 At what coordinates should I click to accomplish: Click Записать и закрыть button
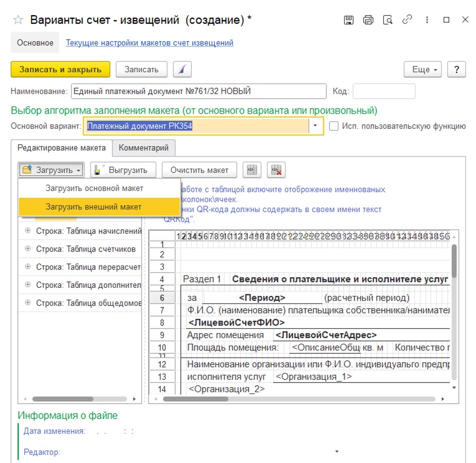[60, 69]
